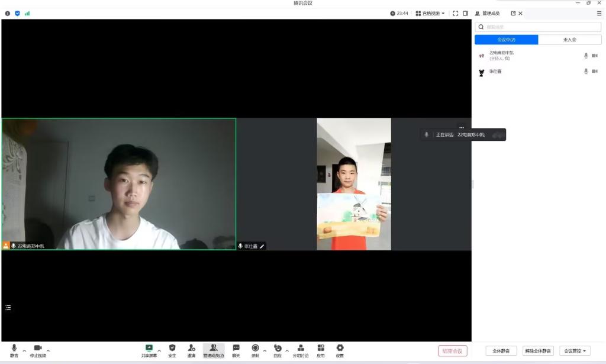Start recording with the 录制 icon
This screenshot has width=606, height=364.
255,350
